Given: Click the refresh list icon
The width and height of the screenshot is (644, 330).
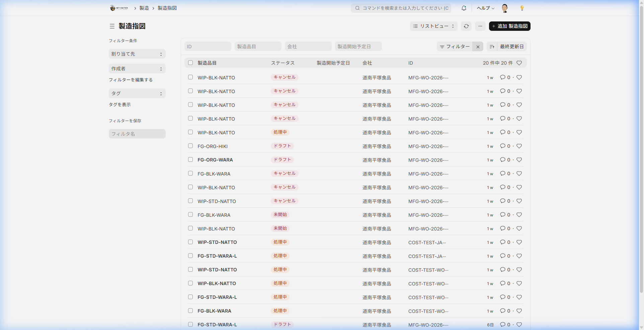Looking at the screenshot, I should click(x=466, y=26).
